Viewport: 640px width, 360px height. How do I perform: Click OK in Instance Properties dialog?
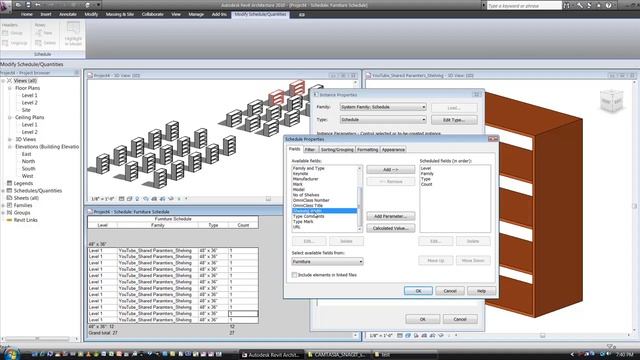coord(422,319)
